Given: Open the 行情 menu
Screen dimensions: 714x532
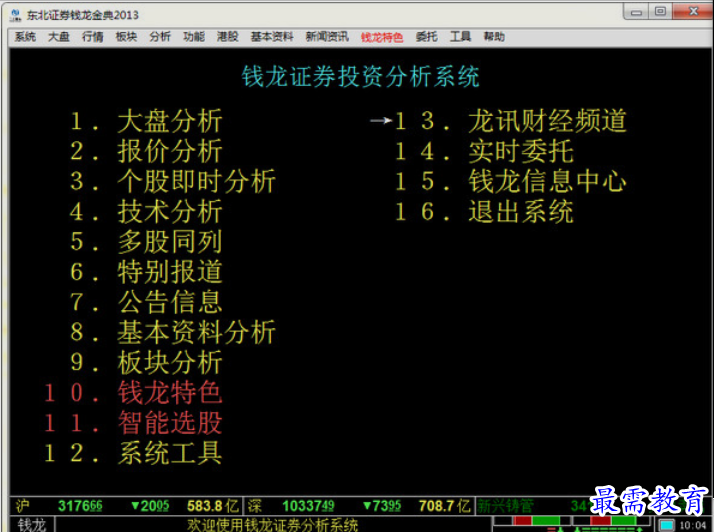Looking at the screenshot, I should (92, 37).
